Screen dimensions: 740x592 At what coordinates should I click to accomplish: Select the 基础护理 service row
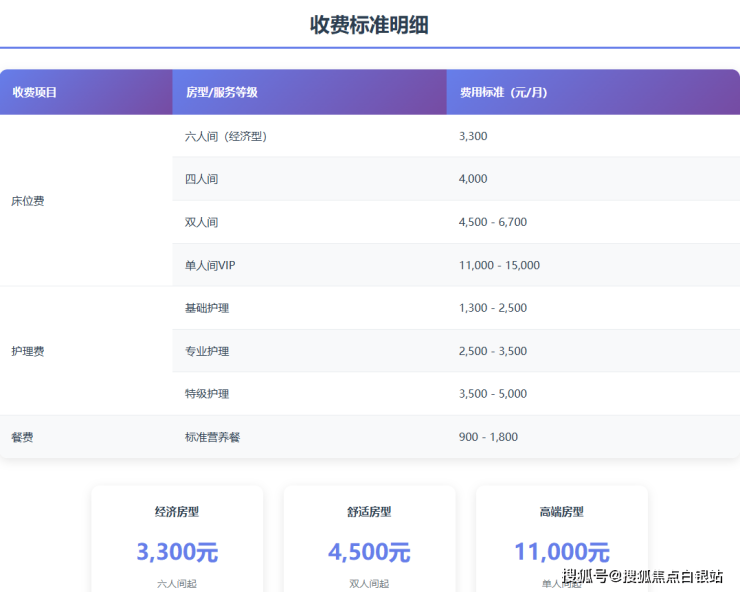pos(207,308)
